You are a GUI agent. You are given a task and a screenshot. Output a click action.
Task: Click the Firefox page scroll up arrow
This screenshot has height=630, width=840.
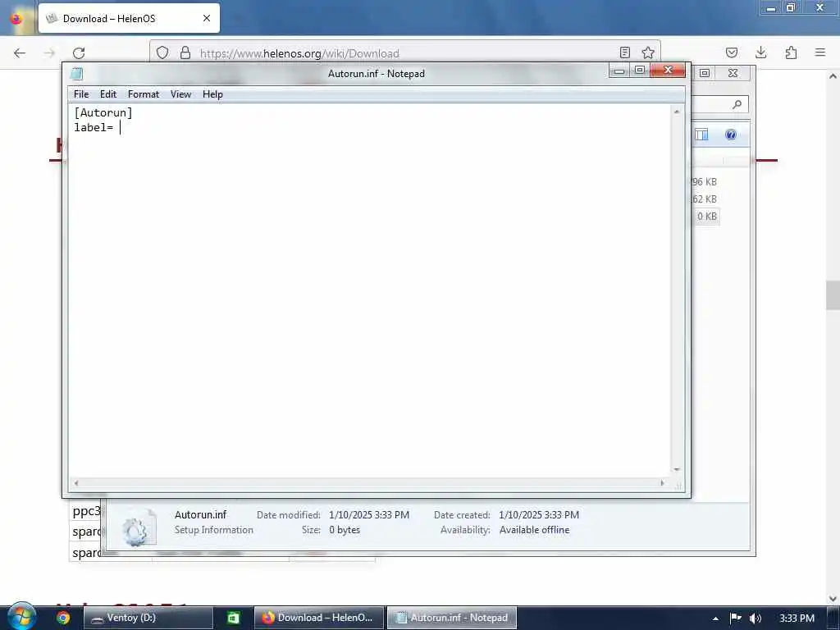coord(833,76)
